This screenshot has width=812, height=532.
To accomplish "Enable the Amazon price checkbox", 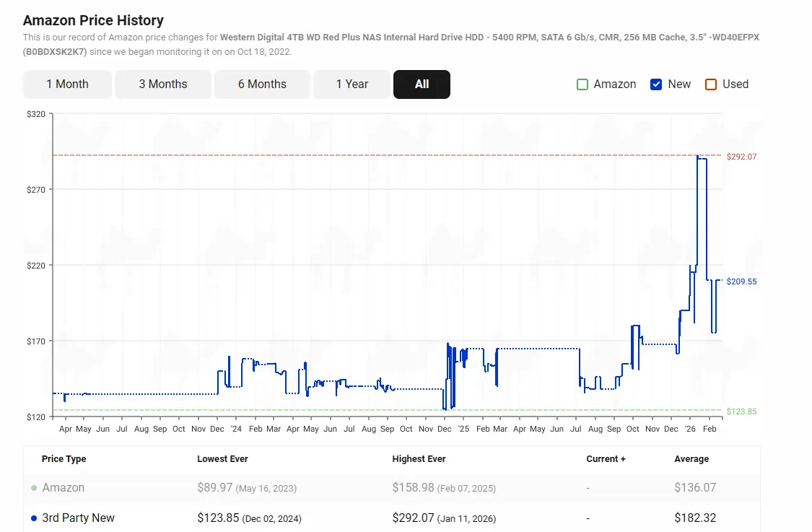I will [x=582, y=84].
